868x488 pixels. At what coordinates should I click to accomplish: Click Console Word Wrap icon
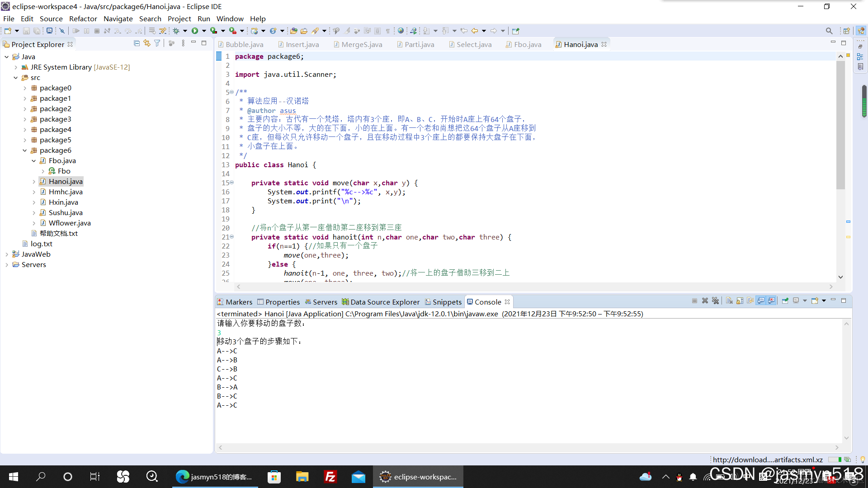tap(750, 301)
